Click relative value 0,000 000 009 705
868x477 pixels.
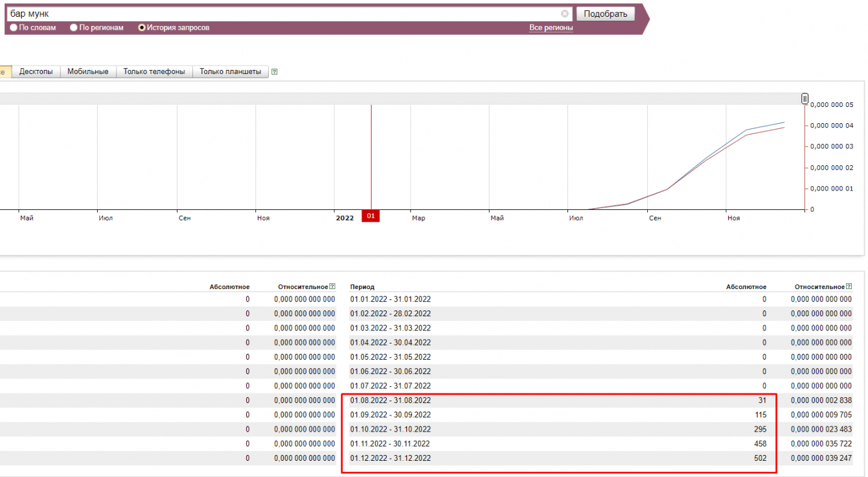click(x=821, y=415)
